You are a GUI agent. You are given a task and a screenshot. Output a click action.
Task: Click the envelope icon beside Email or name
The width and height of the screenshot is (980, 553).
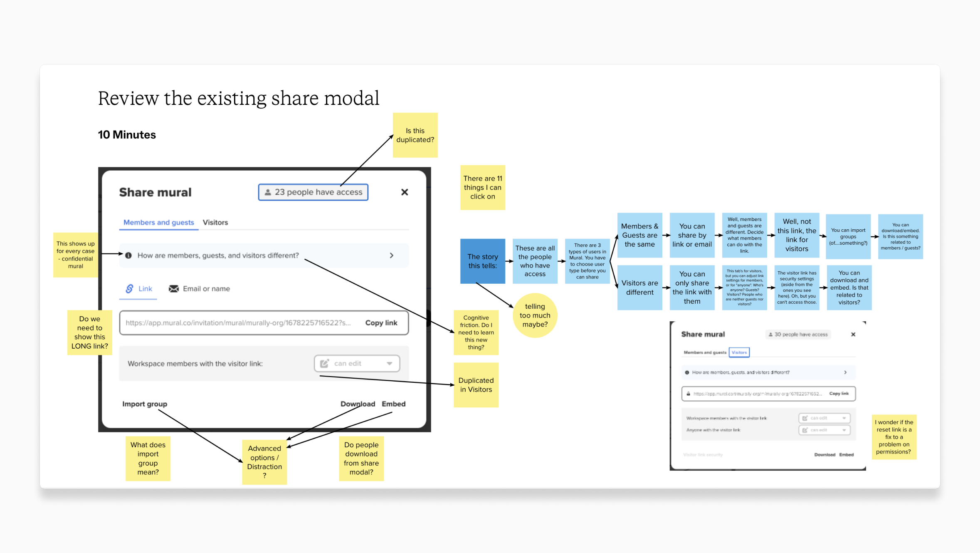tap(174, 289)
